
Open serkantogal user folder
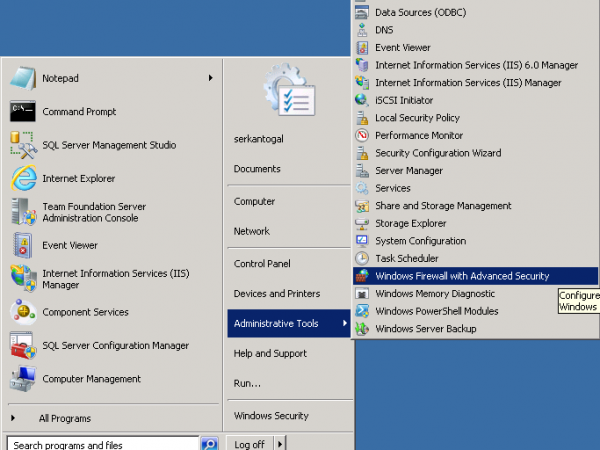pyautogui.click(x=259, y=139)
